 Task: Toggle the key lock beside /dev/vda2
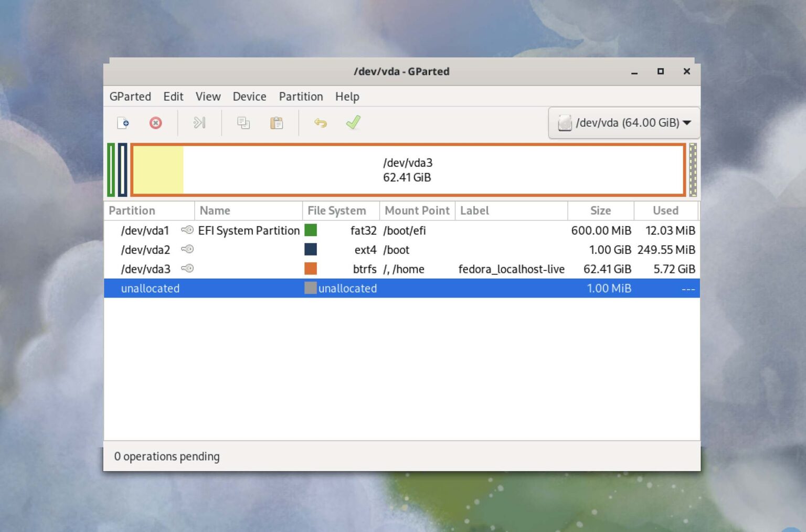187,250
